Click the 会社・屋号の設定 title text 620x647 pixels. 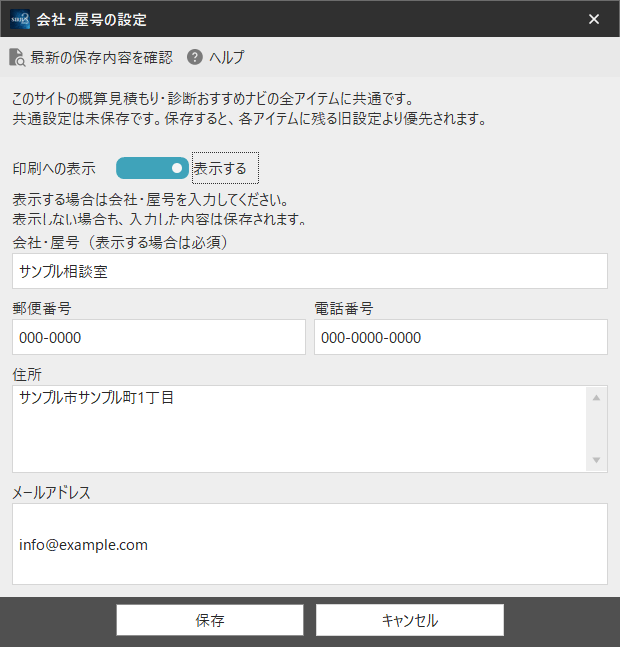[x=91, y=19]
